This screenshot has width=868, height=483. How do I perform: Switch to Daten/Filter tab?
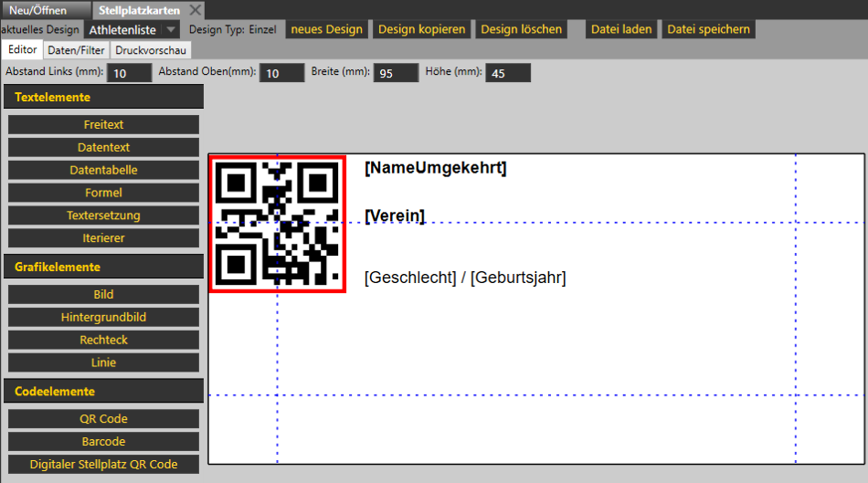(76, 50)
